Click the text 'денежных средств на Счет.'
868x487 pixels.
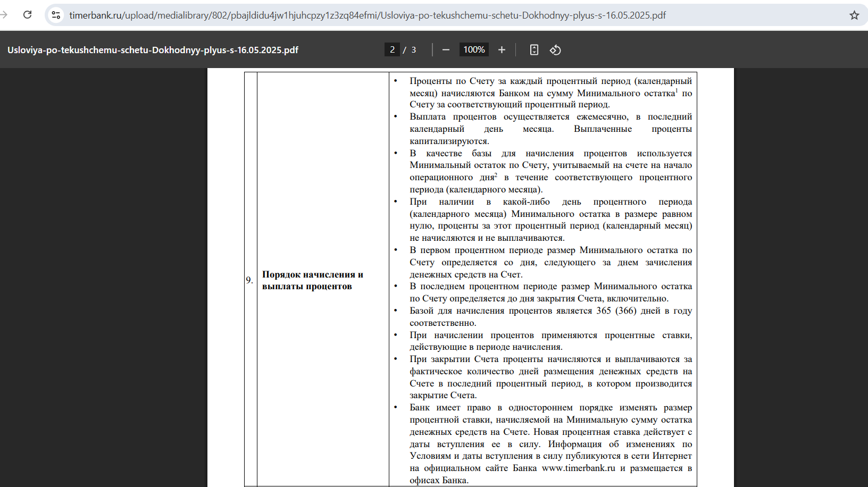tap(466, 274)
